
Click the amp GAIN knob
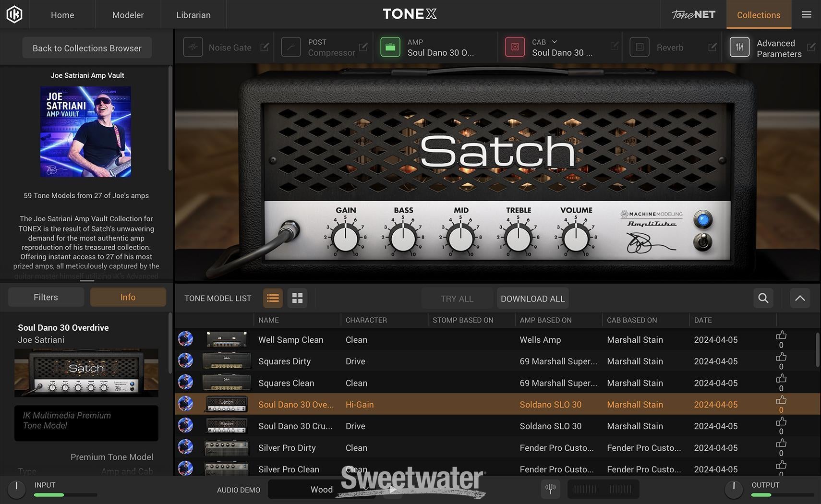pos(346,239)
